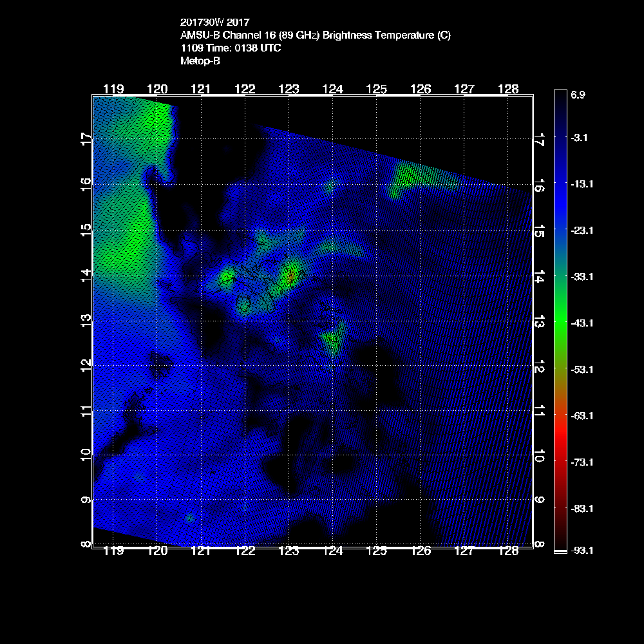Click the '6.9' color bar label
644x644 pixels.
578,95
